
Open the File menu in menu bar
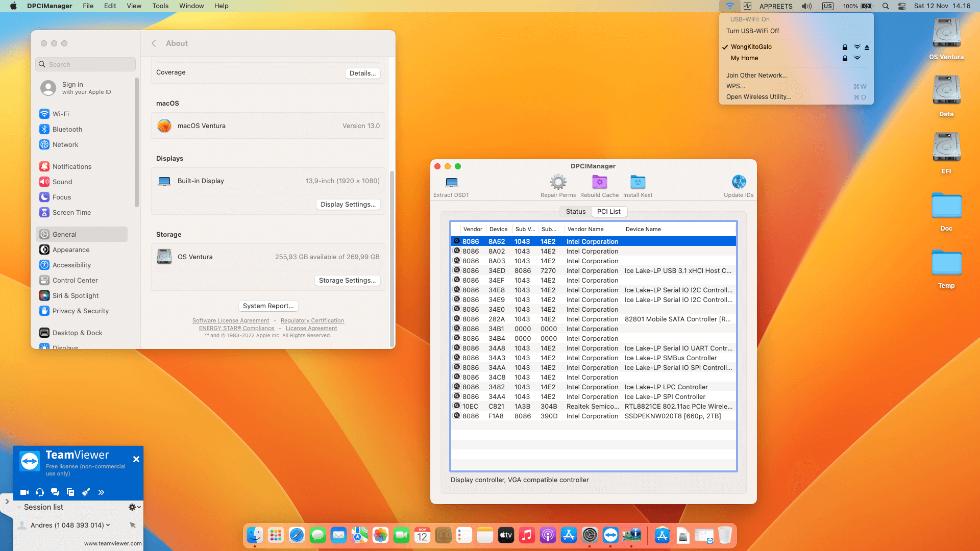pyautogui.click(x=88, y=6)
